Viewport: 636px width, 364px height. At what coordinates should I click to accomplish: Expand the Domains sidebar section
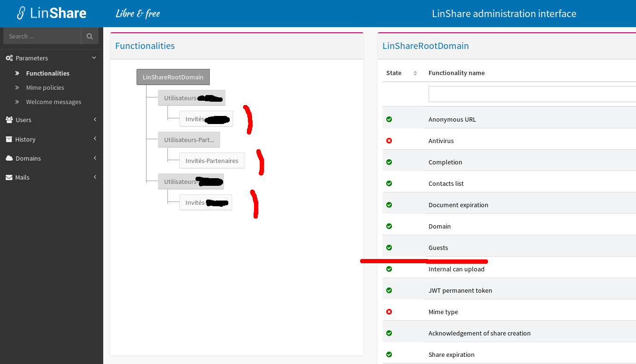point(95,158)
